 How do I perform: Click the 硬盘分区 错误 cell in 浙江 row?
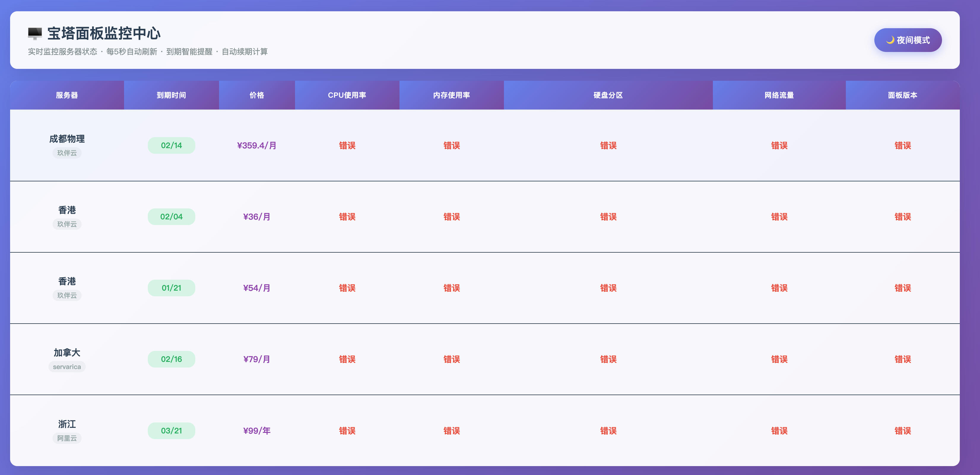tap(608, 430)
